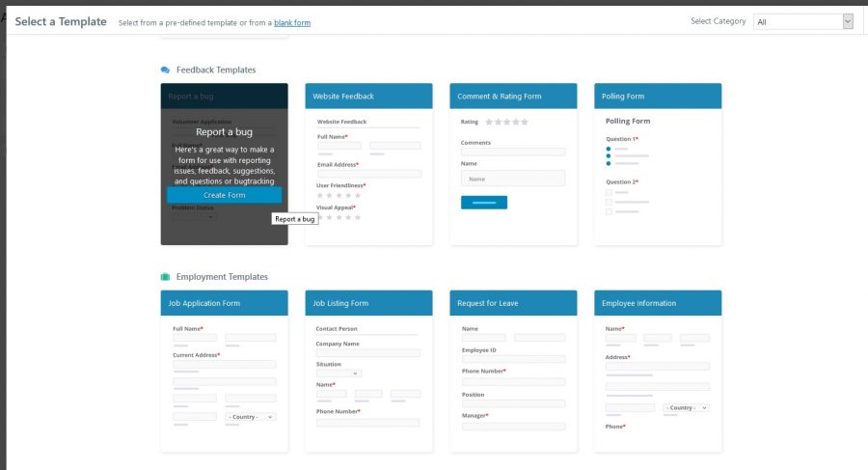Click Email Address field in Website Feedback
The height and width of the screenshot is (470, 868).
point(369,174)
